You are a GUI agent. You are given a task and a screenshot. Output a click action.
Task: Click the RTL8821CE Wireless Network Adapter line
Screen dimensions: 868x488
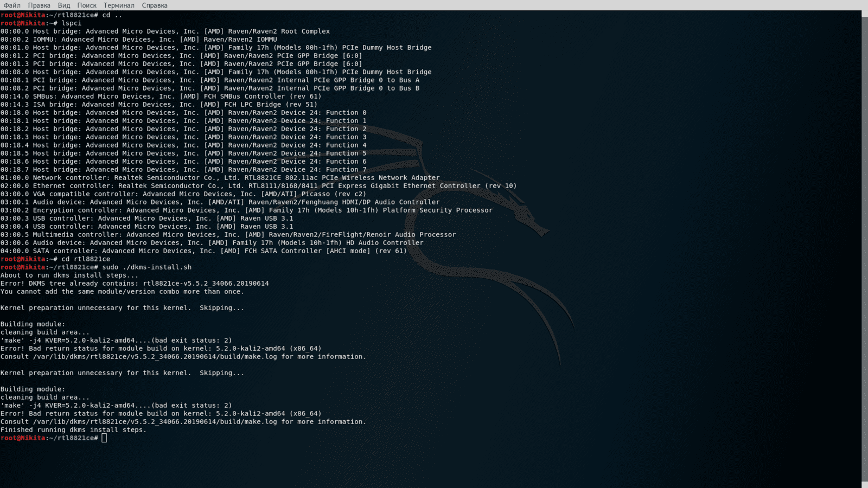click(x=220, y=178)
